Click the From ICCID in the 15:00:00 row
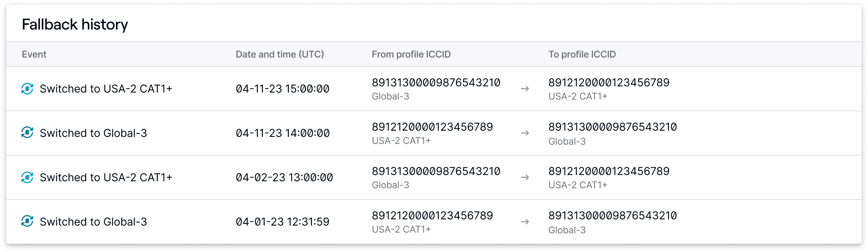868x252 pixels. click(436, 82)
